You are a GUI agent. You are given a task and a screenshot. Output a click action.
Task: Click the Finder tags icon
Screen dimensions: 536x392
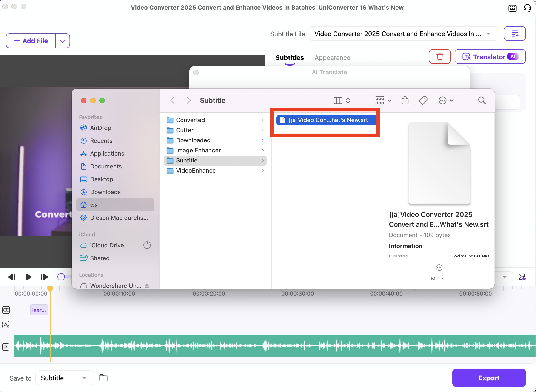(x=423, y=100)
